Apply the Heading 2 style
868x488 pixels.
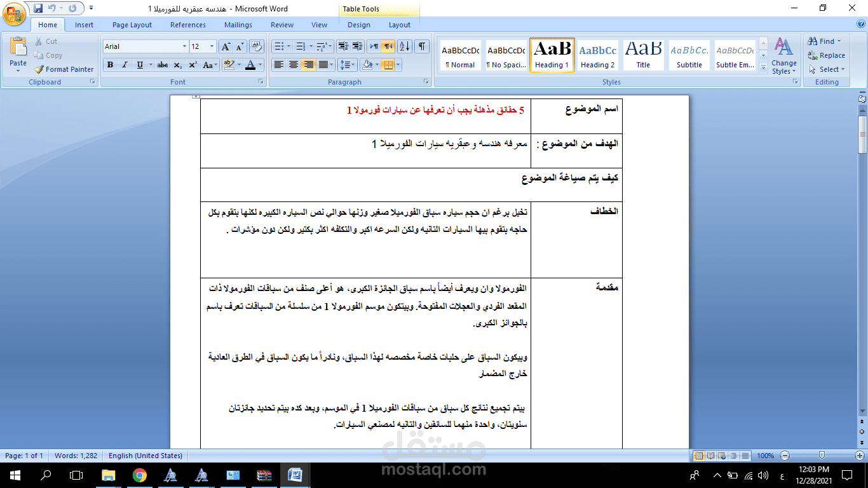pos(598,55)
